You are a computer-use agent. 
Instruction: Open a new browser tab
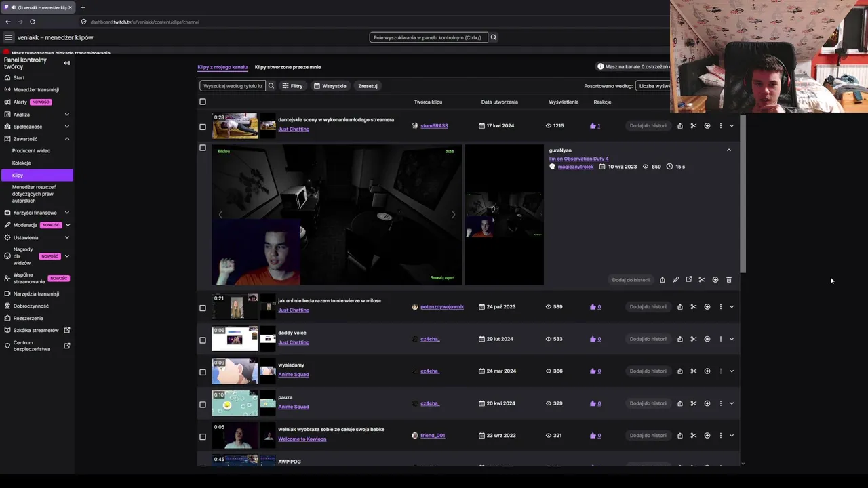[83, 7]
